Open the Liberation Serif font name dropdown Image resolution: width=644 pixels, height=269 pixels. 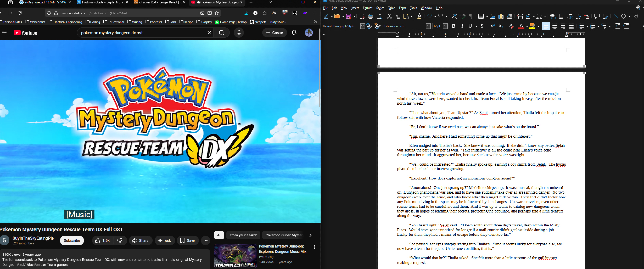click(x=428, y=26)
